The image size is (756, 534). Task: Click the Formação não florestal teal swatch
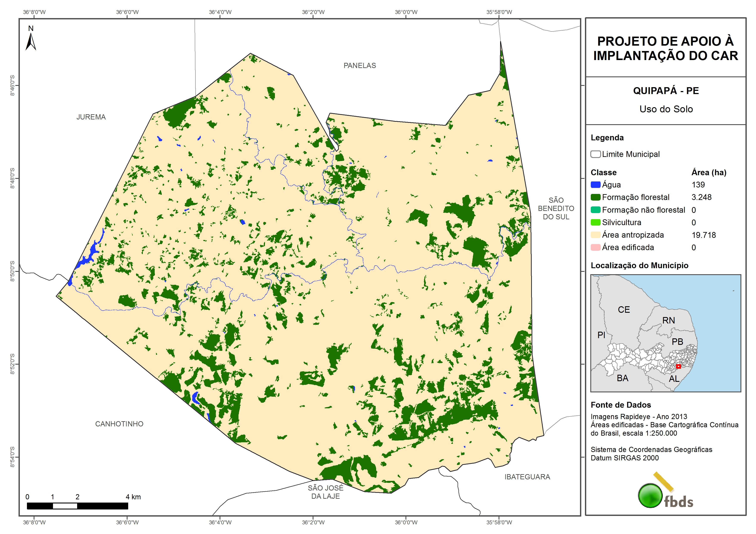coord(595,210)
